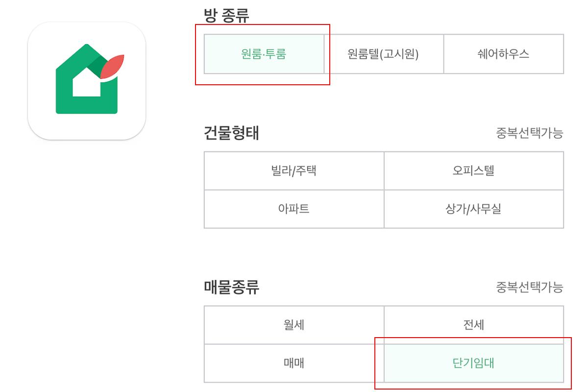Toggle the 전세 listing type

point(473,325)
